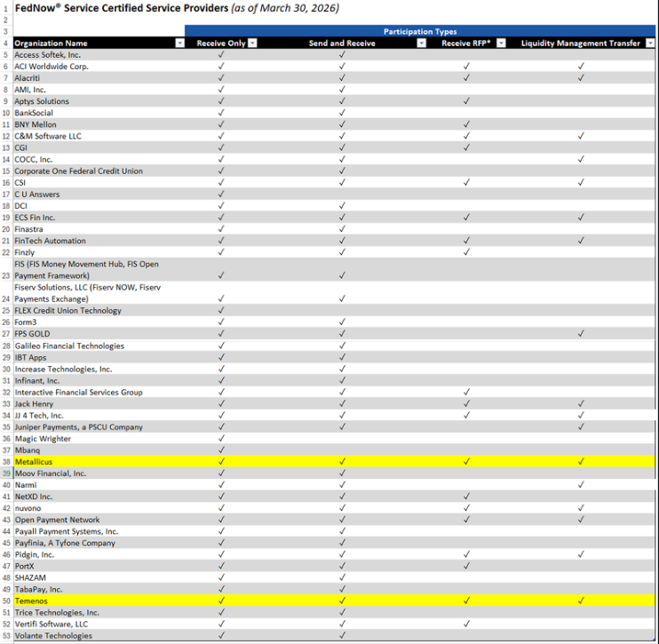Click Metallicus Liquidity Management Transfer checkmark

click(581, 462)
